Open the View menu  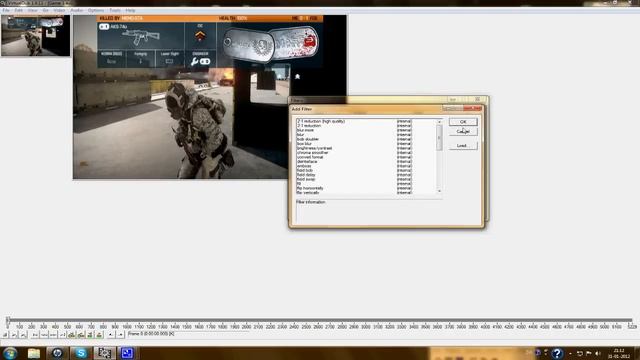[x=32, y=10]
